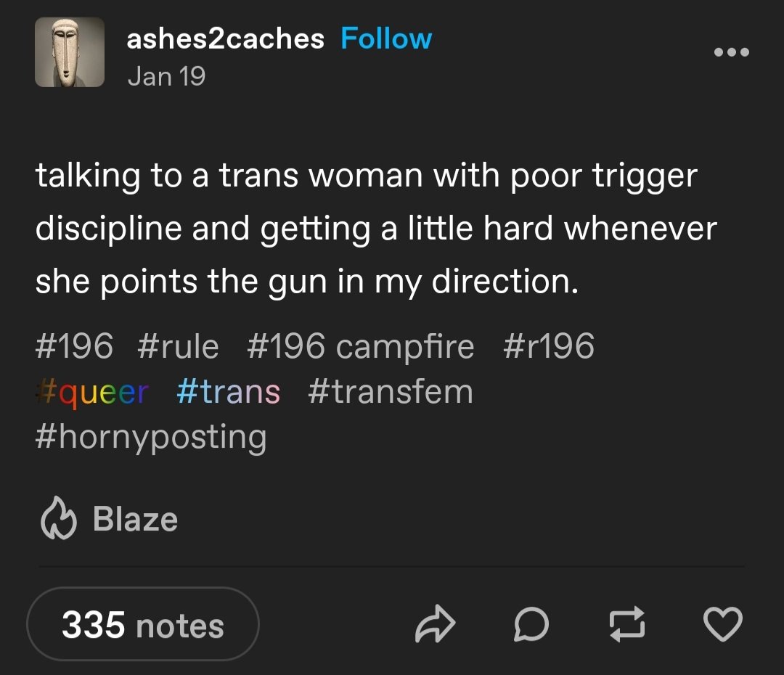Reblog the post using the reblog icon
Viewport: 784px width, 675px height.
pos(627,623)
